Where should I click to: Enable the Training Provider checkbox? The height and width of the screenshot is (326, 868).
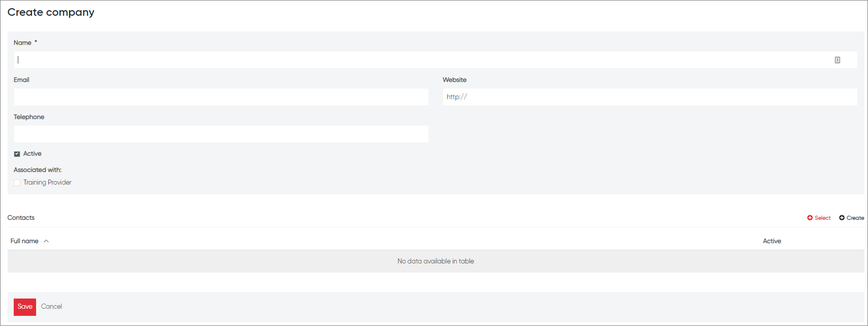[x=17, y=183]
